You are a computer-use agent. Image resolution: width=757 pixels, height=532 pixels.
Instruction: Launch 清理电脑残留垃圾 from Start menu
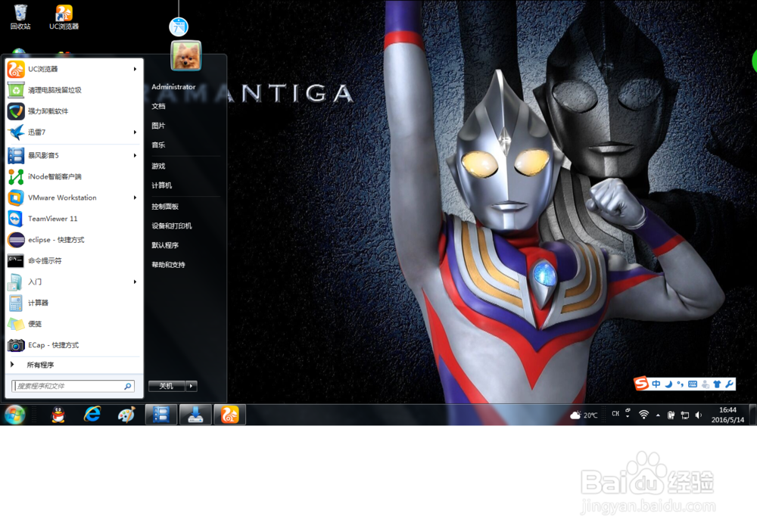(x=74, y=90)
